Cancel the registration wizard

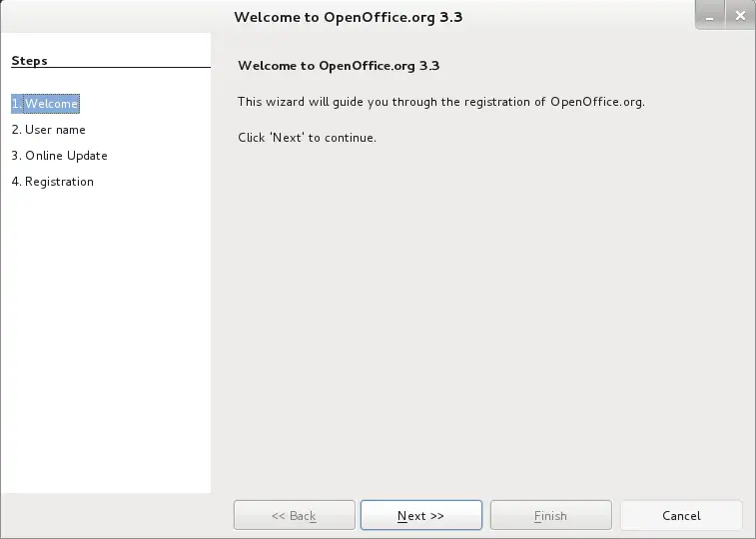coord(681,515)
